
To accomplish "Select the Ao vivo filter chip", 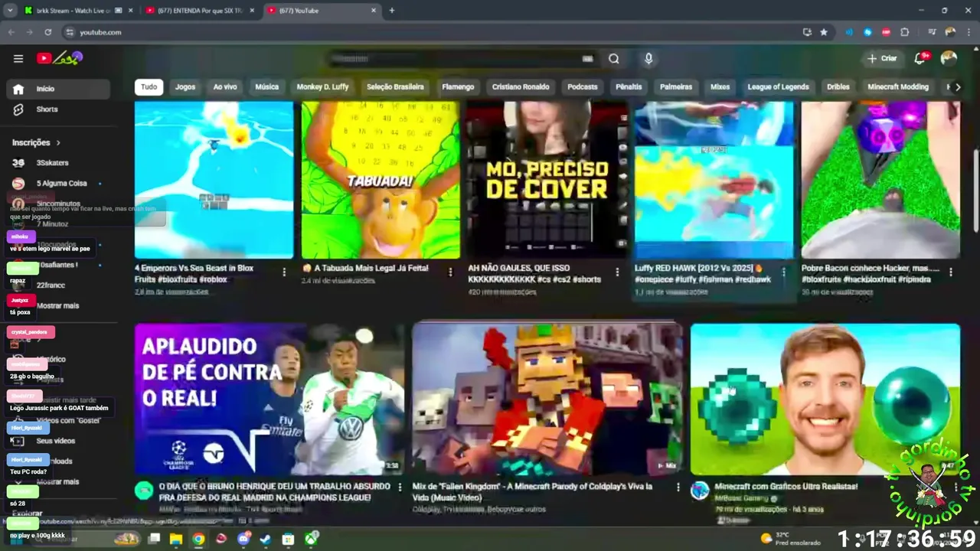I will [225, 87].
